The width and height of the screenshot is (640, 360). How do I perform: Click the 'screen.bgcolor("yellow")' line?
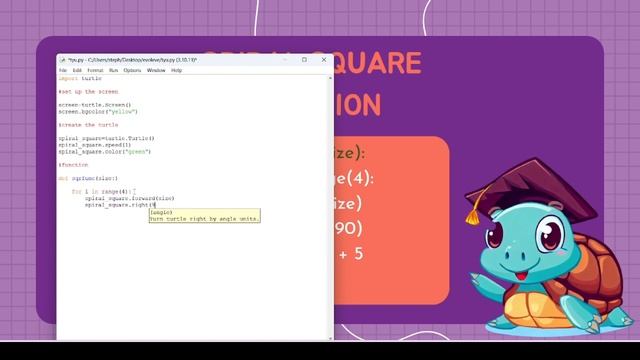tap(98, 111)
